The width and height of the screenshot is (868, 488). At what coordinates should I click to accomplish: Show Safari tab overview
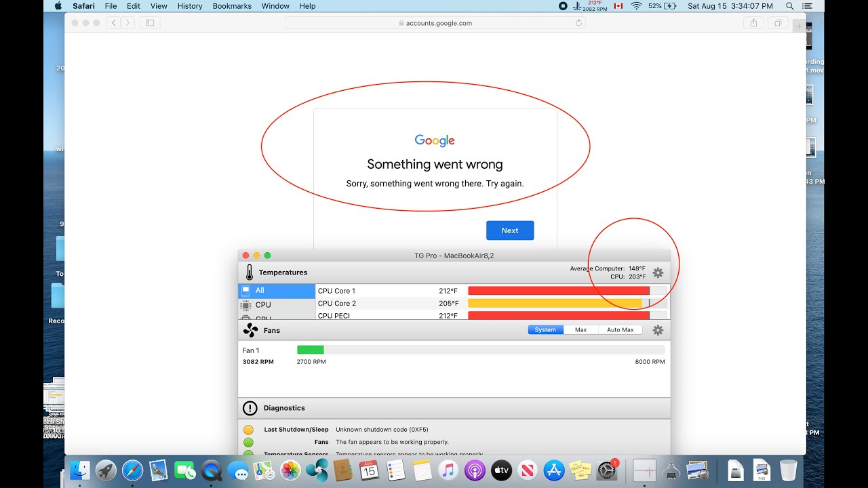(x=778, y=23)
